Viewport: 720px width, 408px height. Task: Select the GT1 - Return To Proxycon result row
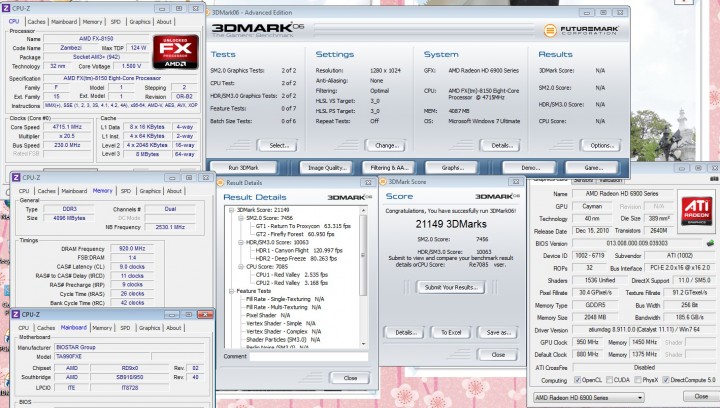point(304,226)
